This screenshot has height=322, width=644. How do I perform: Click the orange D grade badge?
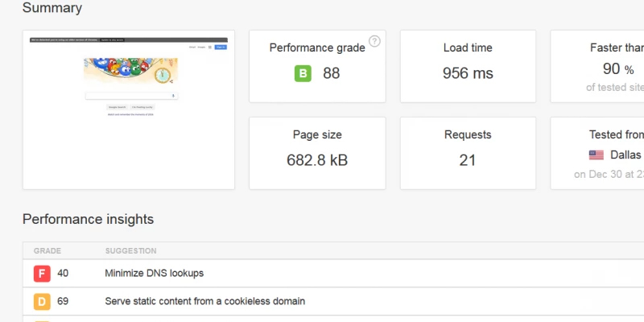(x=42, y=302)
